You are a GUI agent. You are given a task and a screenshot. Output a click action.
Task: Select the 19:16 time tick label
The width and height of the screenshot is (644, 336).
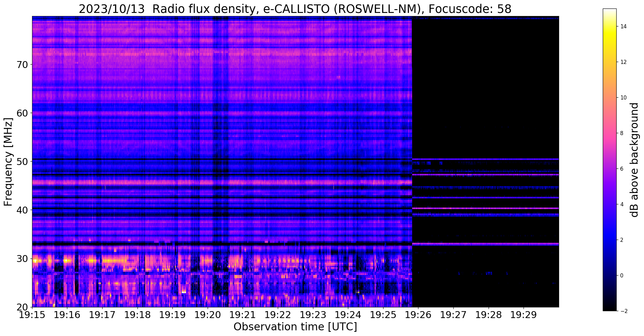[x=67, y=315]
